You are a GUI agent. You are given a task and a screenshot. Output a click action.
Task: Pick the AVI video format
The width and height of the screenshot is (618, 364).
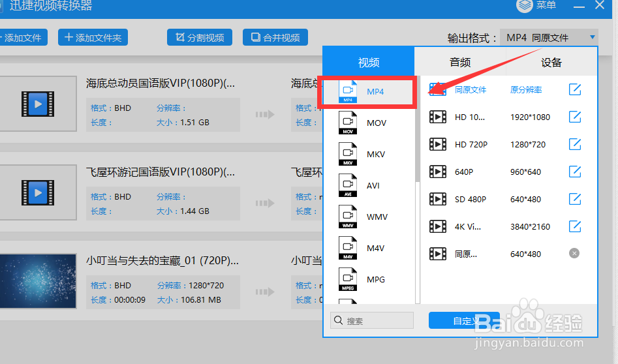click(x=369, y=185)
